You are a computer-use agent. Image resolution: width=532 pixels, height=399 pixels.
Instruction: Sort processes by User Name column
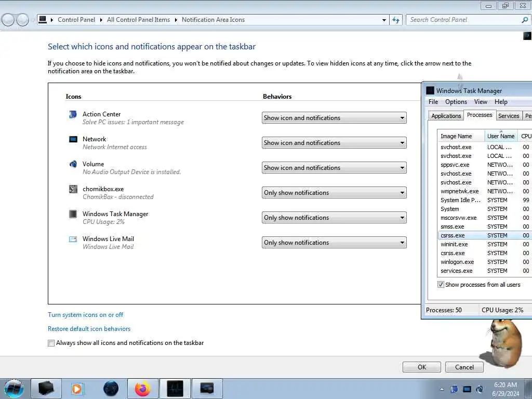click(x=501, y=136)
